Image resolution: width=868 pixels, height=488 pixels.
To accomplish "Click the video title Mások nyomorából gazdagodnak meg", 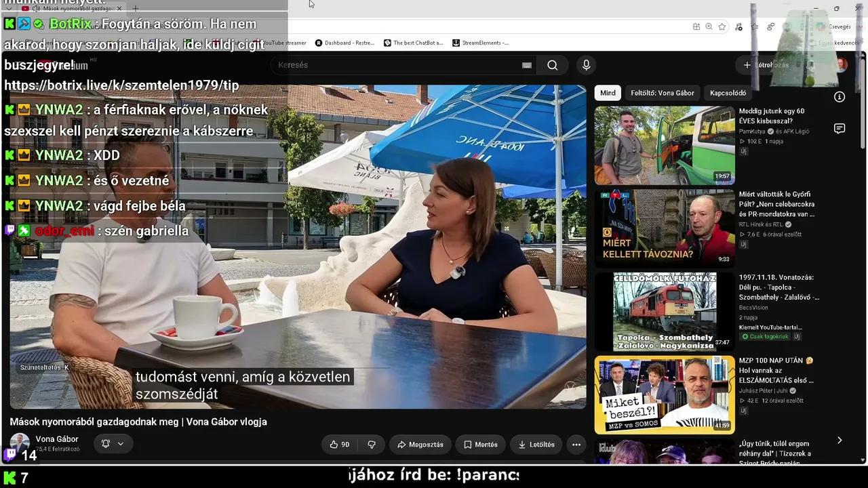I will [138, 422].
